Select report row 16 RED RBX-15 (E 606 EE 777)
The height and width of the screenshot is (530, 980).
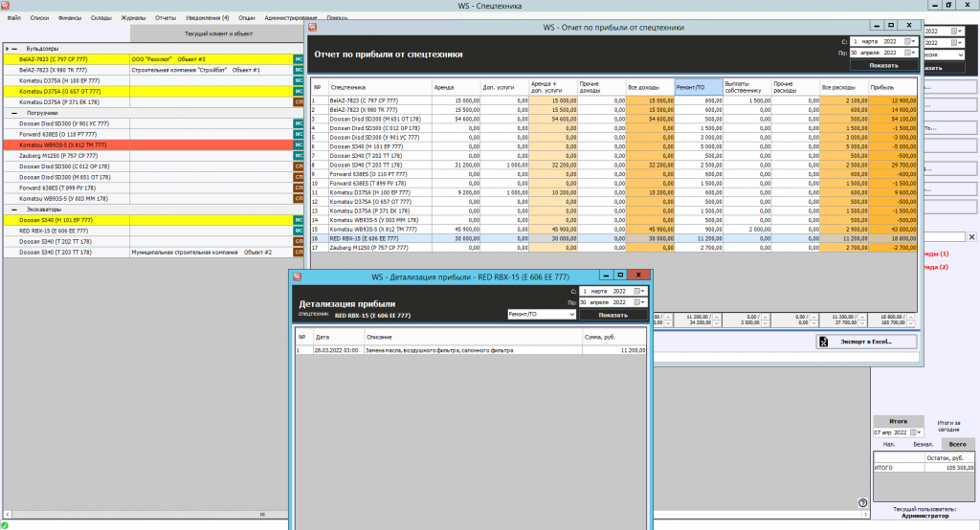pos(613,239)
